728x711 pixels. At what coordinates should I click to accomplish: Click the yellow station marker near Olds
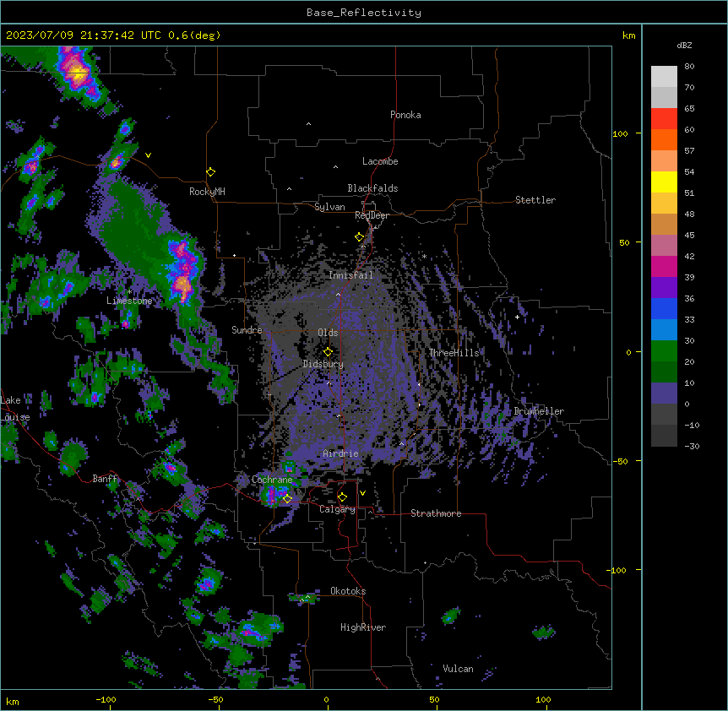[x=328, y=352]
